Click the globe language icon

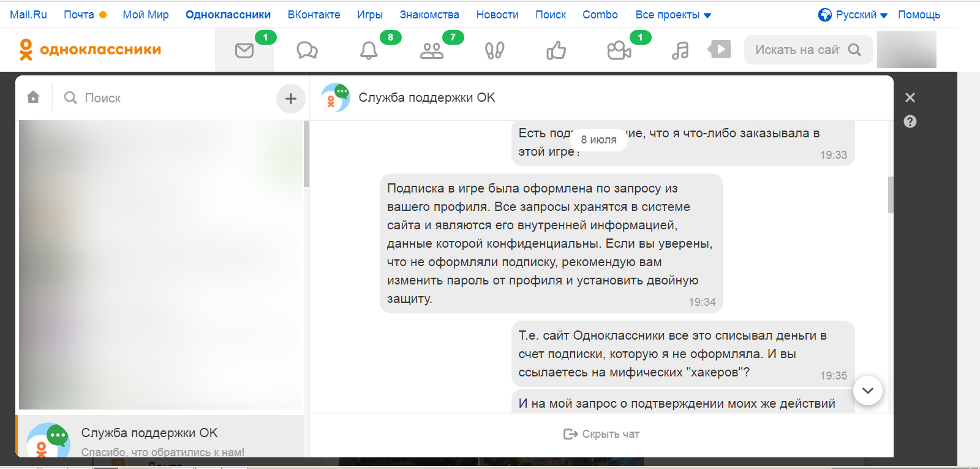click(x=825, y=15)
